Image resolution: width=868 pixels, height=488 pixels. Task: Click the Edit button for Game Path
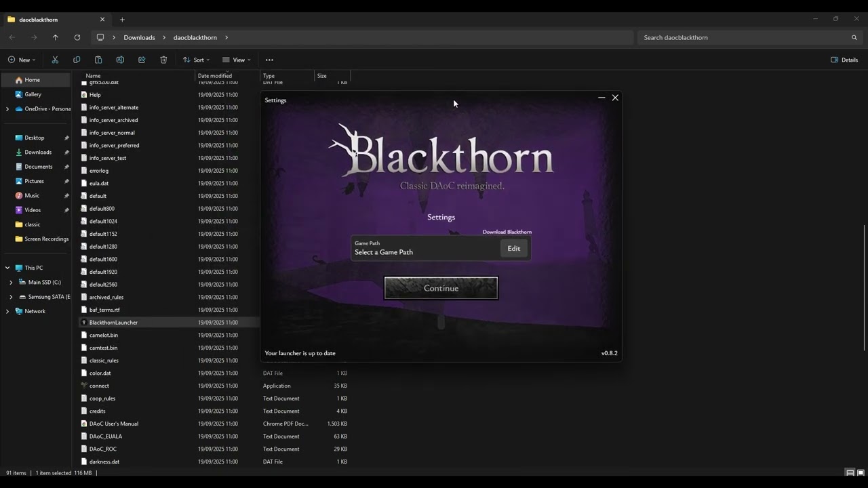514,249
